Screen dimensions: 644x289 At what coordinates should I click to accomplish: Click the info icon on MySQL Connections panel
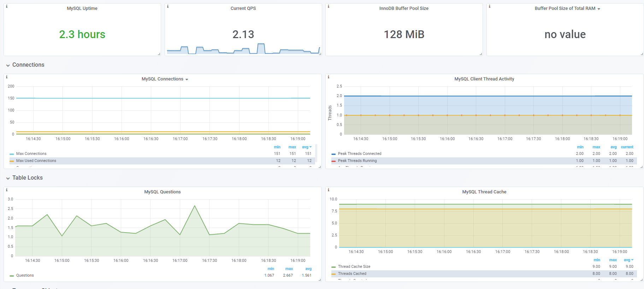click(x=7, y=77)
